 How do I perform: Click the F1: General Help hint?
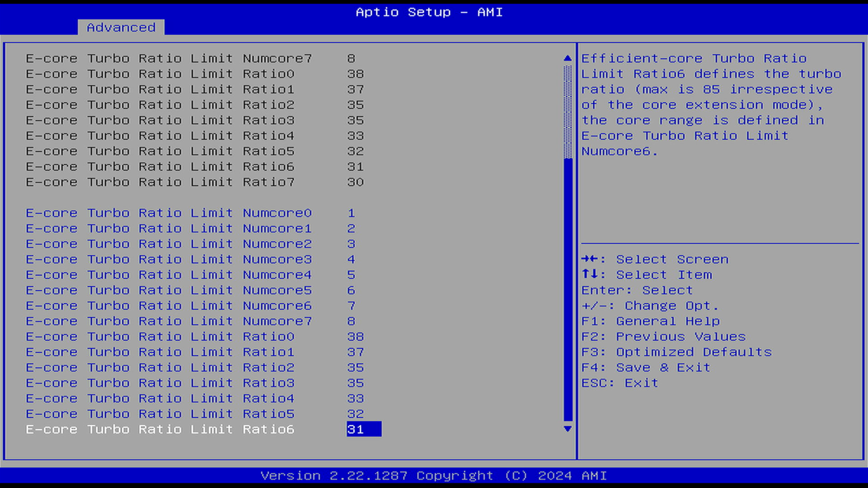pyautogui.click(x=650, y=321)
